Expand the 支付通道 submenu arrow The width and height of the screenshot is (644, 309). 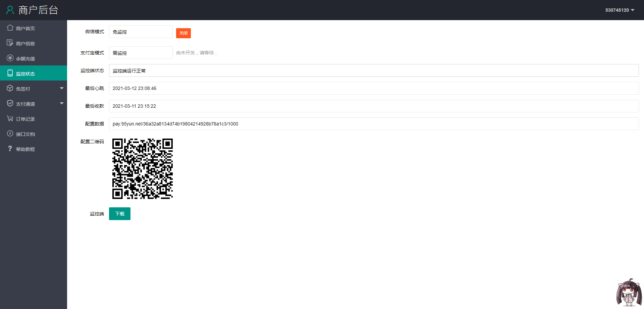tap(62, 103)
